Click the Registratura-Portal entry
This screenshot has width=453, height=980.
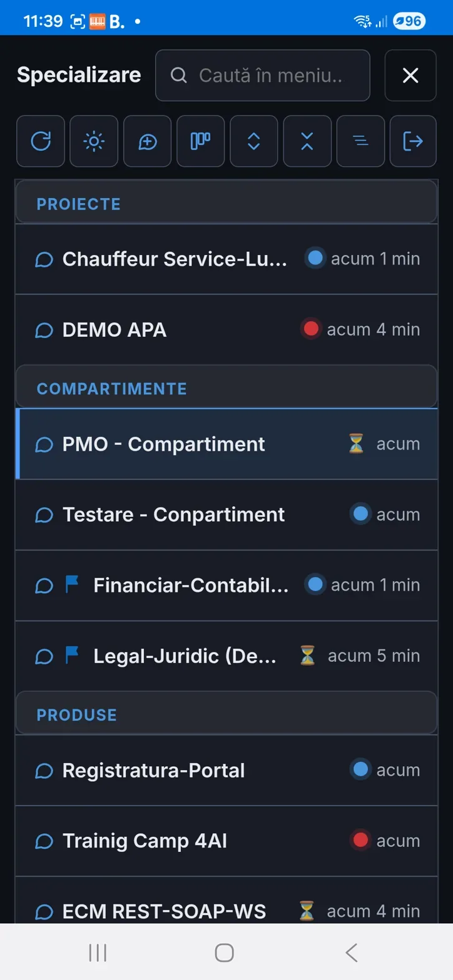[x=227, y=770]
